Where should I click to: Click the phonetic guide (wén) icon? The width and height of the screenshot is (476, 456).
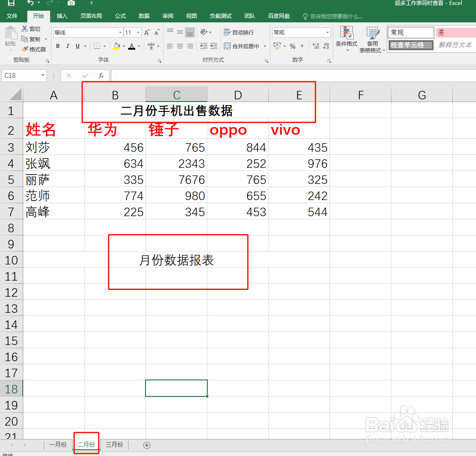[x=151, y=46]
